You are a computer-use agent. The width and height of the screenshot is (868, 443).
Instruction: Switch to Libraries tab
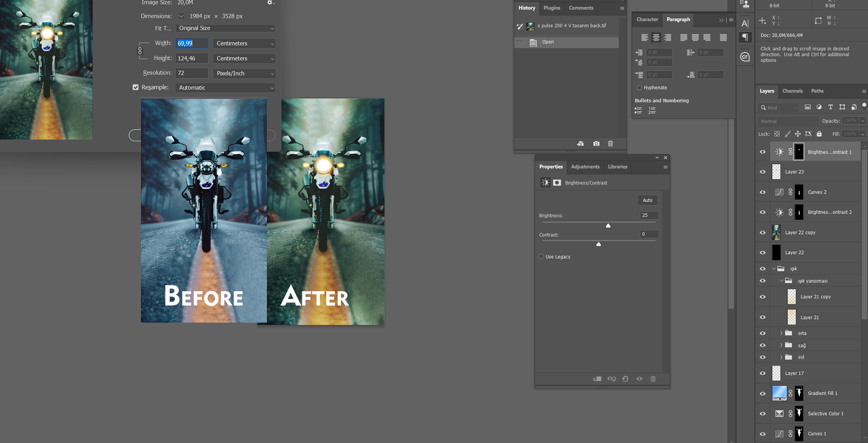(x=618, y=167)
